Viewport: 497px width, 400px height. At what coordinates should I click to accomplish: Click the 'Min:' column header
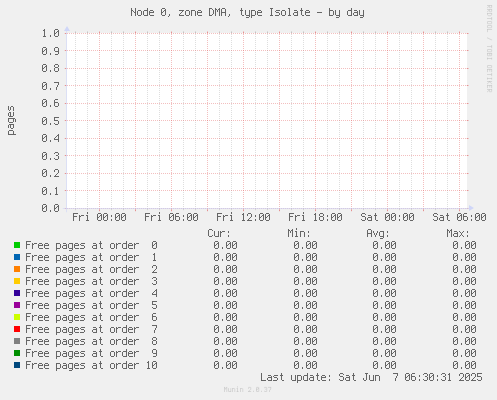(299, 233)
